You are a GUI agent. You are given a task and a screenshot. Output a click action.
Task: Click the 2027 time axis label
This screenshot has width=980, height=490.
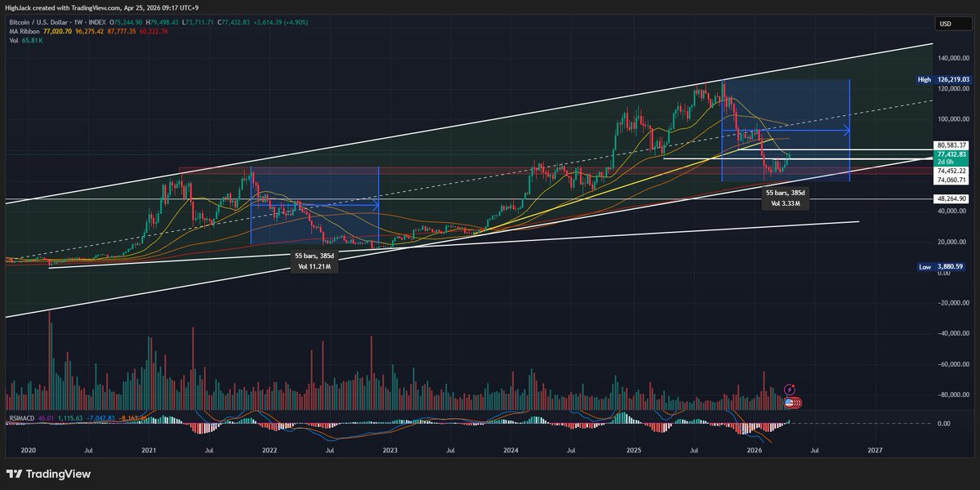point(875,450)
